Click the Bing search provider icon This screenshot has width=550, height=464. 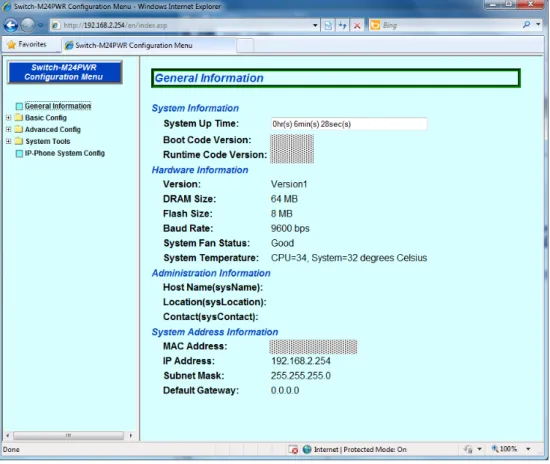click(x=375, y=25)
